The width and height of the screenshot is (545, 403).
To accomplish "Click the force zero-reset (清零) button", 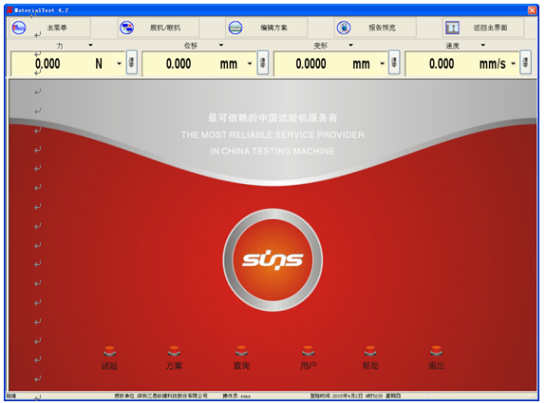I will click(131, 63).
